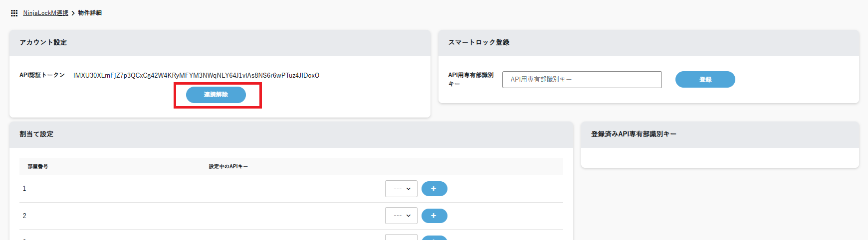Click the スマートロック登録 panel header
868x240 pixels.
[479, 43]
